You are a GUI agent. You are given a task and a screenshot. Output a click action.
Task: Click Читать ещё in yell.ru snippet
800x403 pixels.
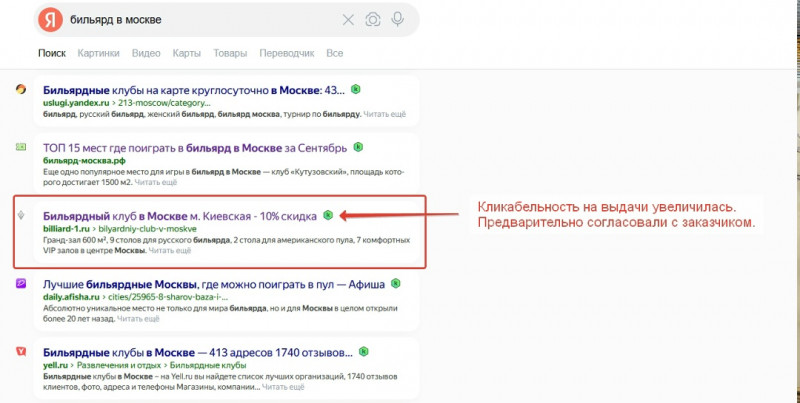283,387
